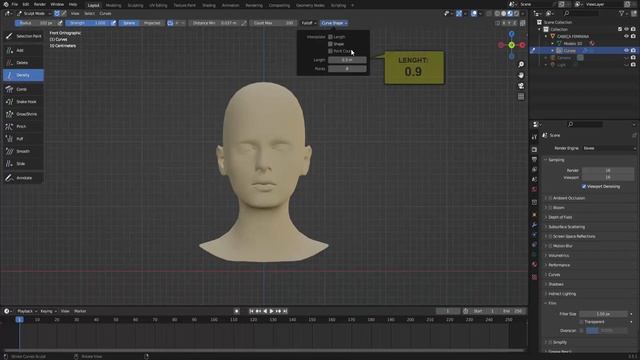640x360 pixels.
Task: Expand the Shadows panel
Action: coord(555,284)
